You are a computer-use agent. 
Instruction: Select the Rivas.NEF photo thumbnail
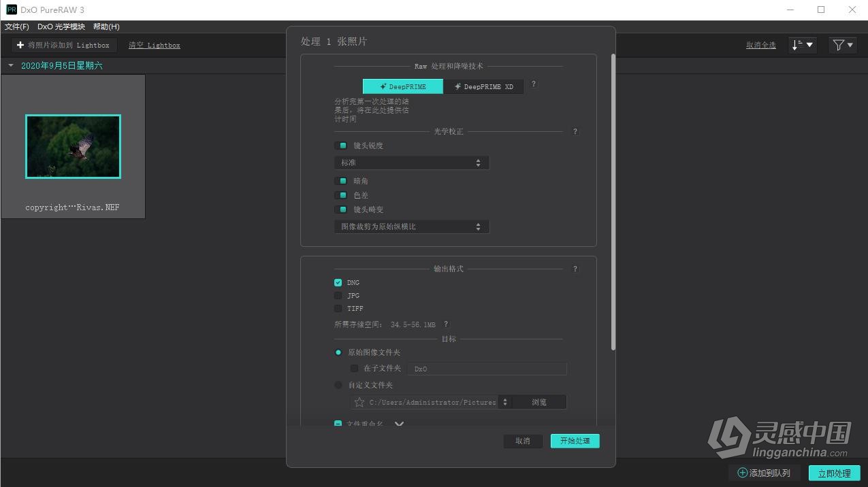point(73,146)
